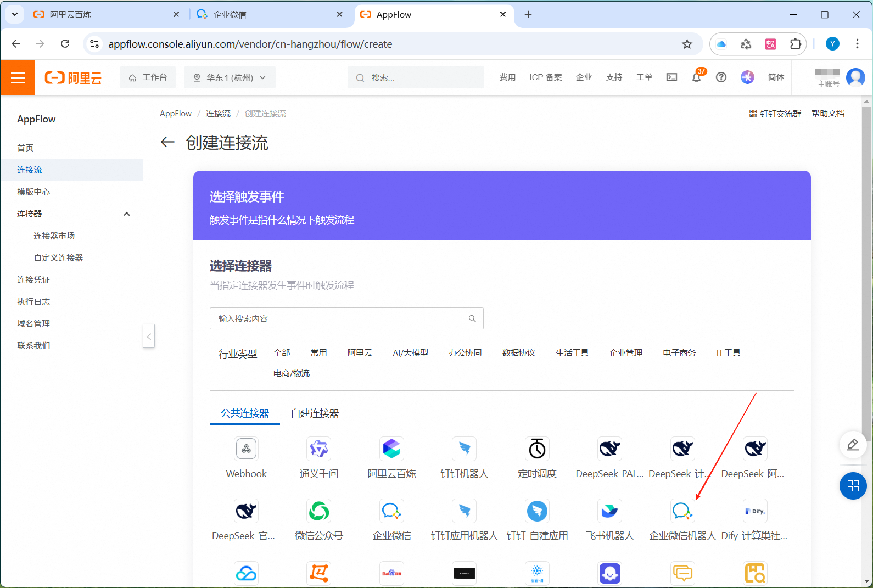Click the 工作台 button in header

point(148,77)
